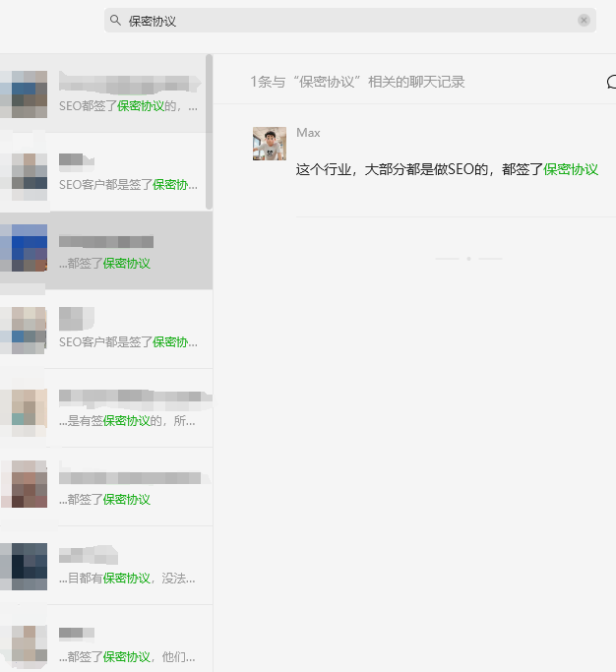616x672 pixels.
Task: Open the chat bubble icon at the top right
Action: 611,82
